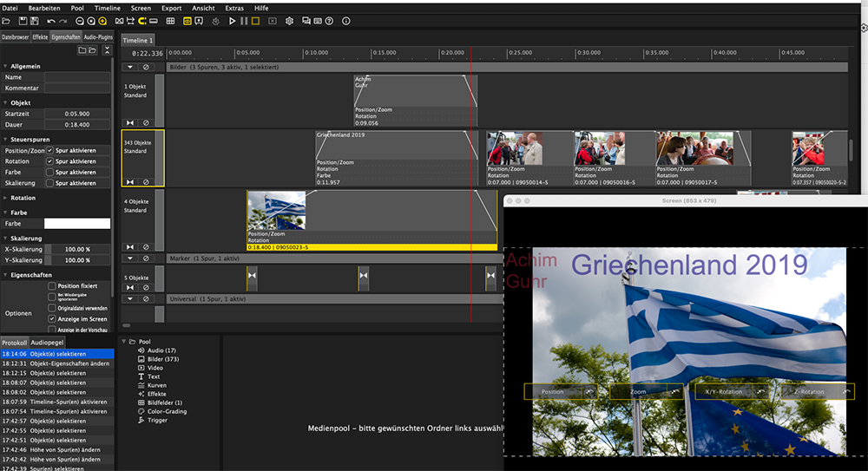Collapse the Steuerspuren section
Viewport: 868px width, 471px height.
point(5,140)
